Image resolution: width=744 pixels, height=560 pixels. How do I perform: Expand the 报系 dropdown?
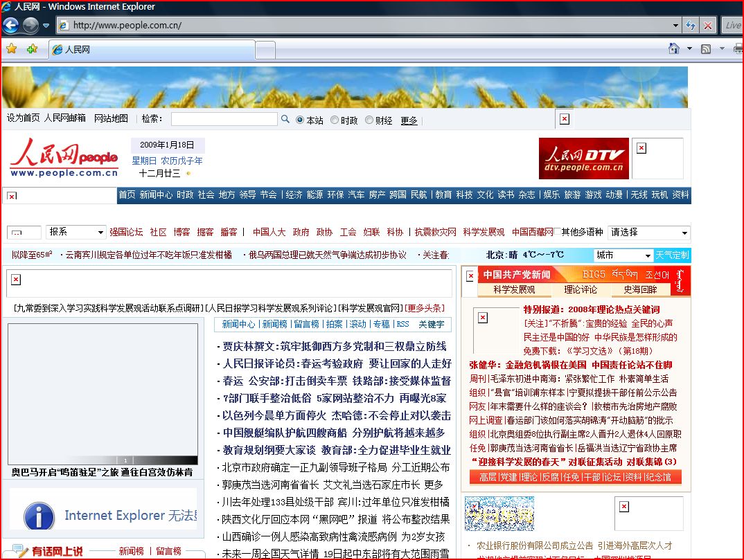click(76, 232)
